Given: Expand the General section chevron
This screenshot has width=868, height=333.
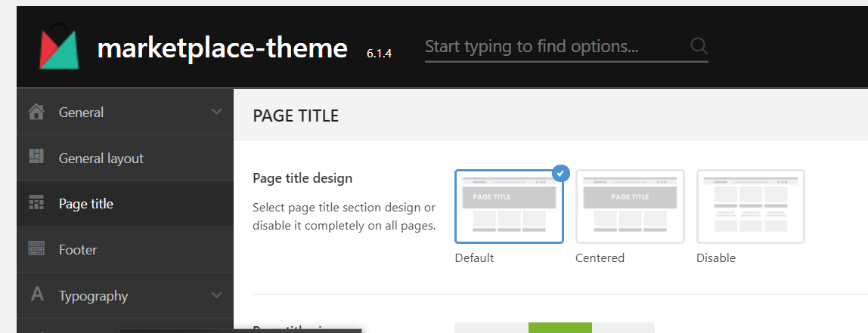Looking at the screenshot, I should click(216, 113).
